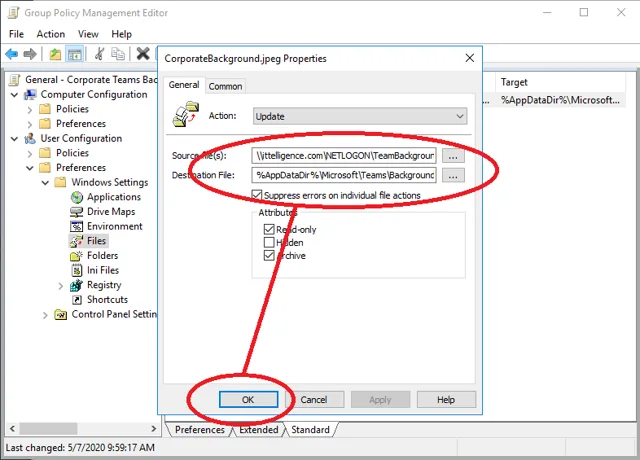
Task: Expand the Control Panel Settings node
Action: click(x=45, y=315)
